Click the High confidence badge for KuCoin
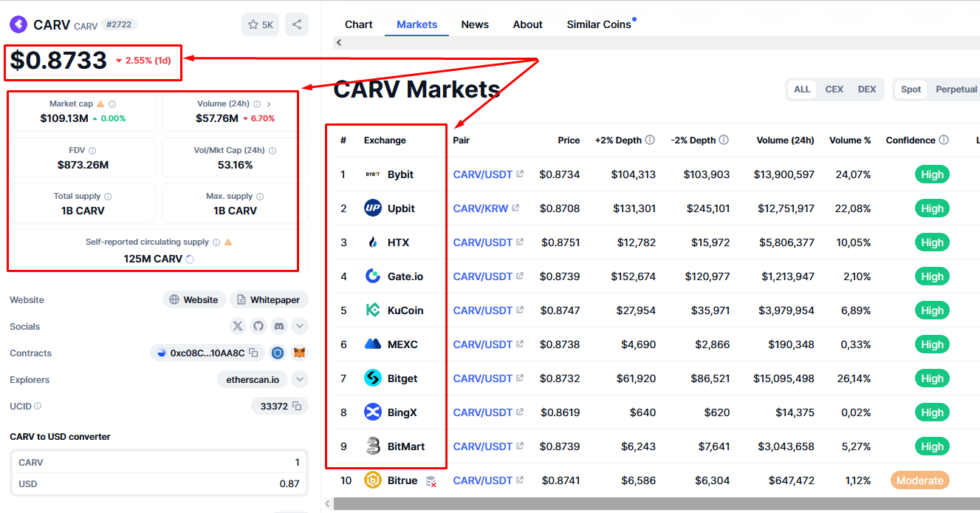This screenshot has width=980, height=513. 932,310
